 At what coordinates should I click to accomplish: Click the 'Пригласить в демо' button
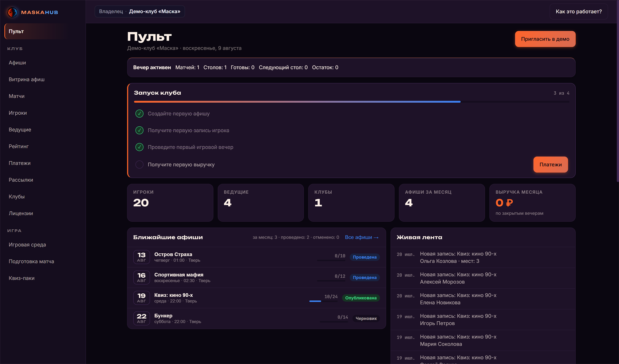point(545,39)
